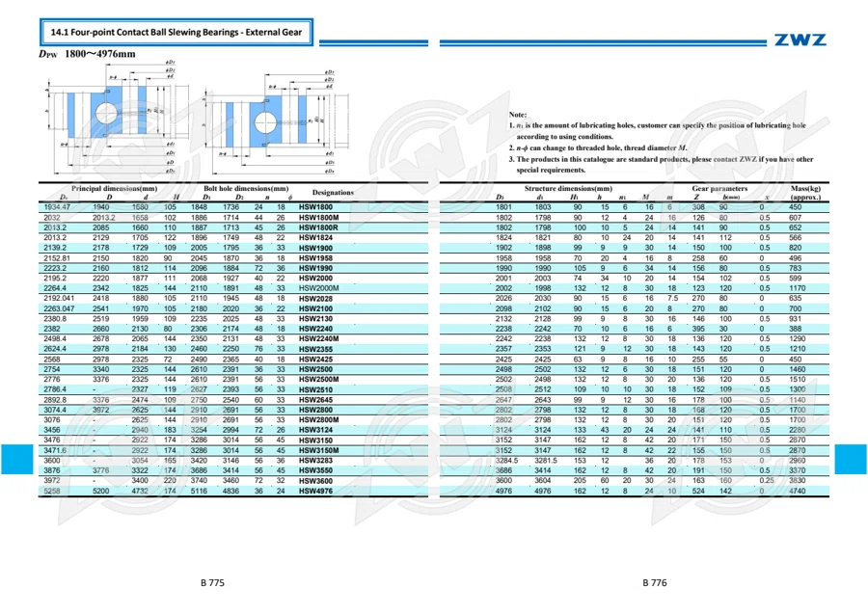Select designation 'HSW1990'

click(315, 268)
